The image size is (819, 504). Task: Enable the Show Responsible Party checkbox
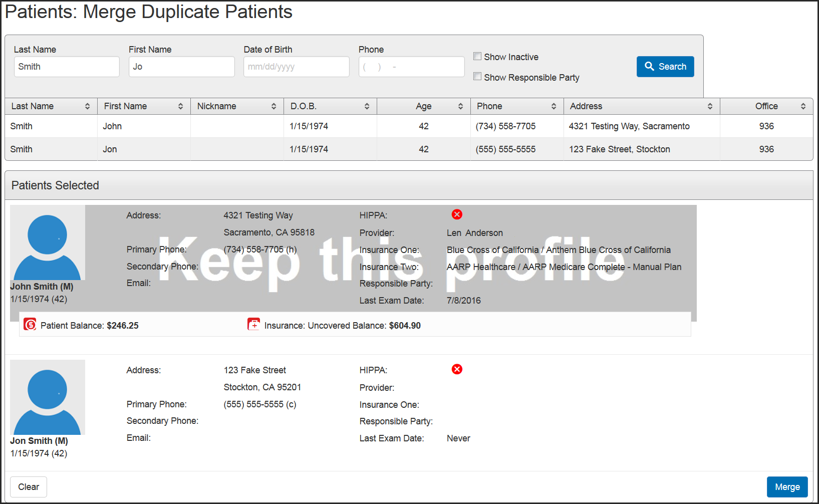coord(477,76)
